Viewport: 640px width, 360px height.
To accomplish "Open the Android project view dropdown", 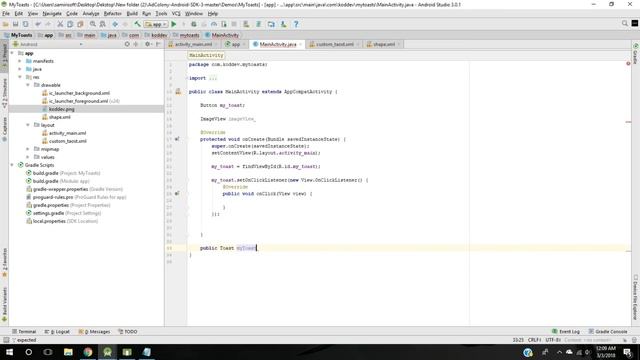I will point(48,44).
